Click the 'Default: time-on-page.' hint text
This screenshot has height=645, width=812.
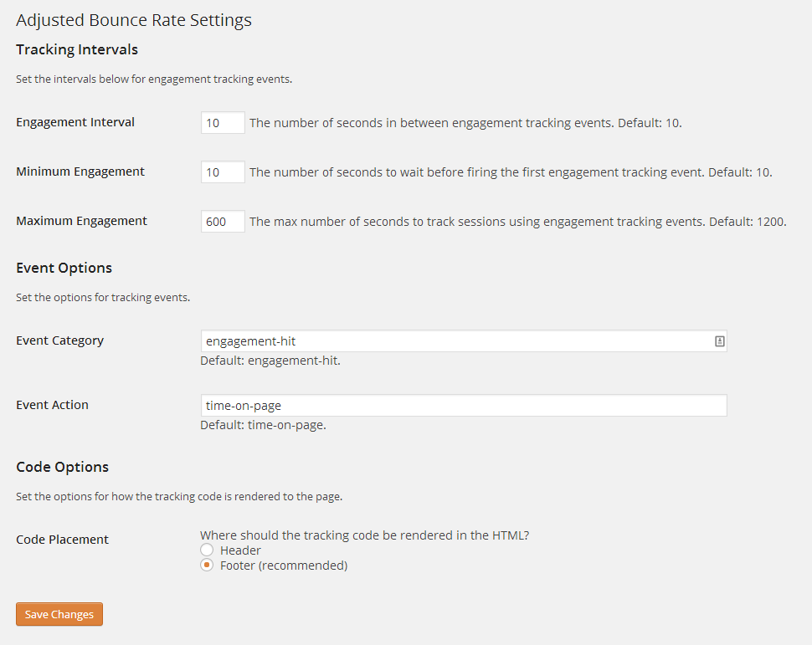pos(263,425)
